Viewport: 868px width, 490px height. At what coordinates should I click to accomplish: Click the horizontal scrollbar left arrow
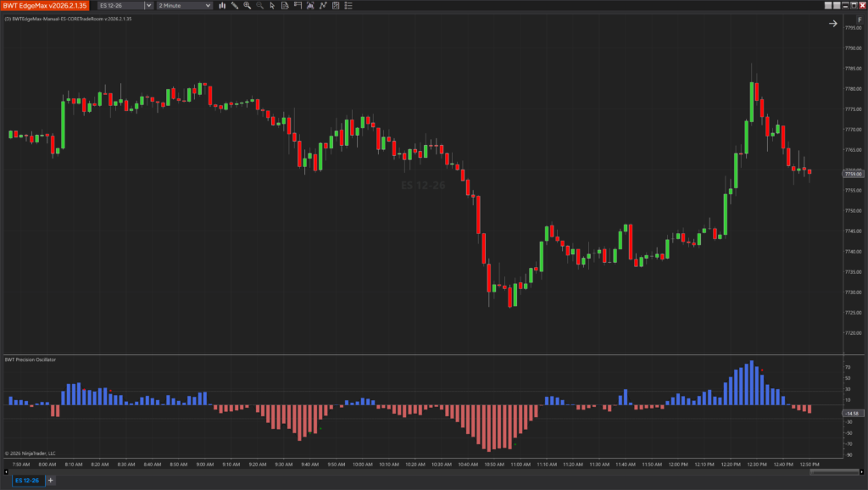tap(6, 472)
